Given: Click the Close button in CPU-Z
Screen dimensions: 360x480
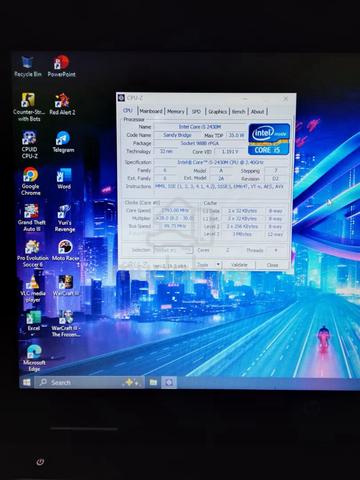Looking at the screenshot, I should coord(272,265).
